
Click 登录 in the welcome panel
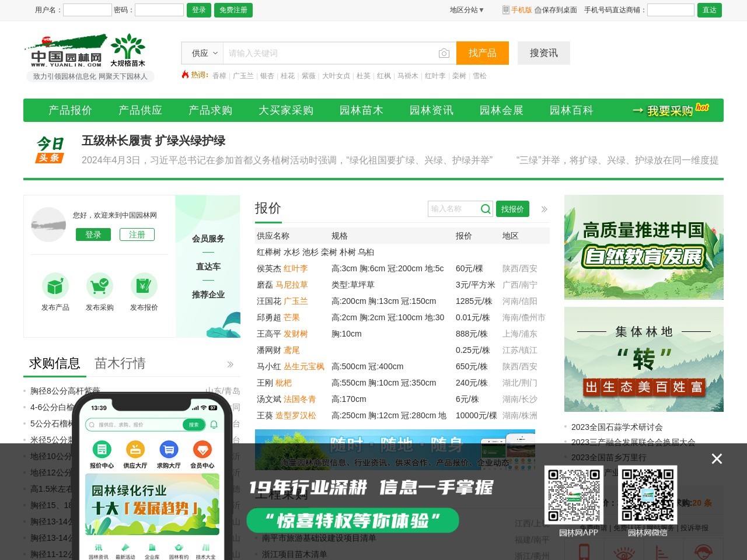click(93, 235)
